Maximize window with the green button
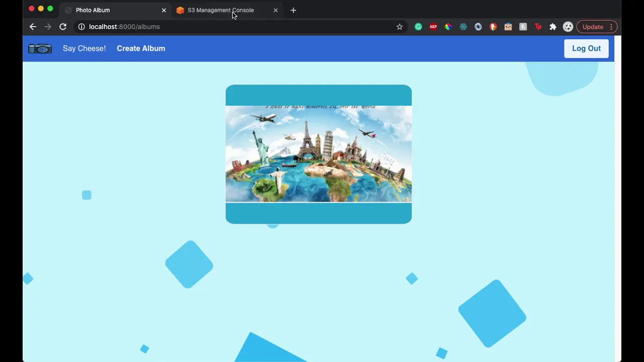This screenshot has width=644, height=362. click(50, 9)
